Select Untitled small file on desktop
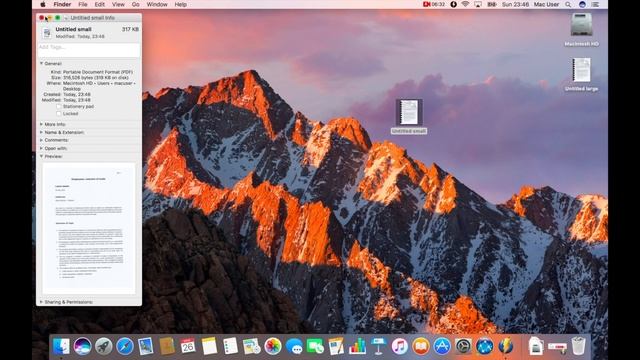This screenshot has width=640, height=360. pyautogui.click(x=409, y=117)
